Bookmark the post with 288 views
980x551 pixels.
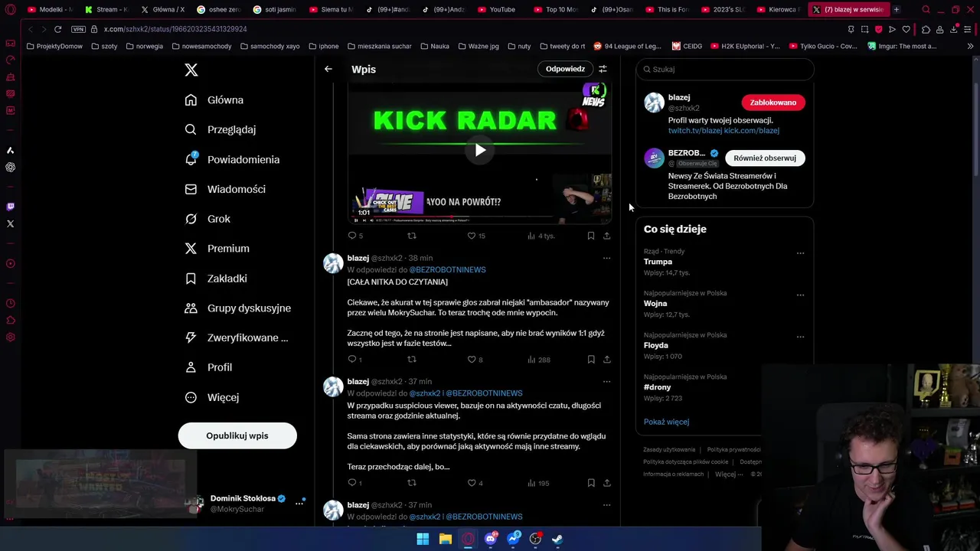coord(590,360)
